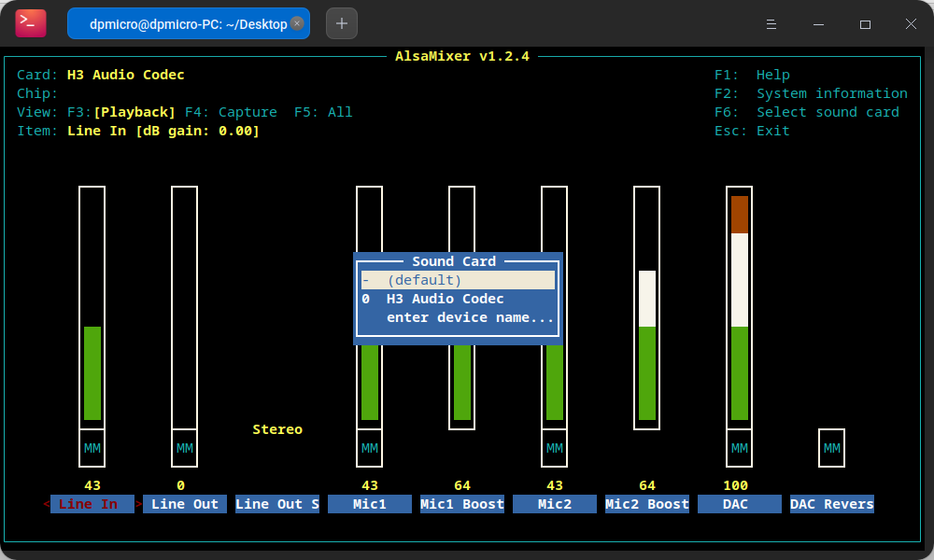
Task: Select enter device name... option
Action: [458, 317]
